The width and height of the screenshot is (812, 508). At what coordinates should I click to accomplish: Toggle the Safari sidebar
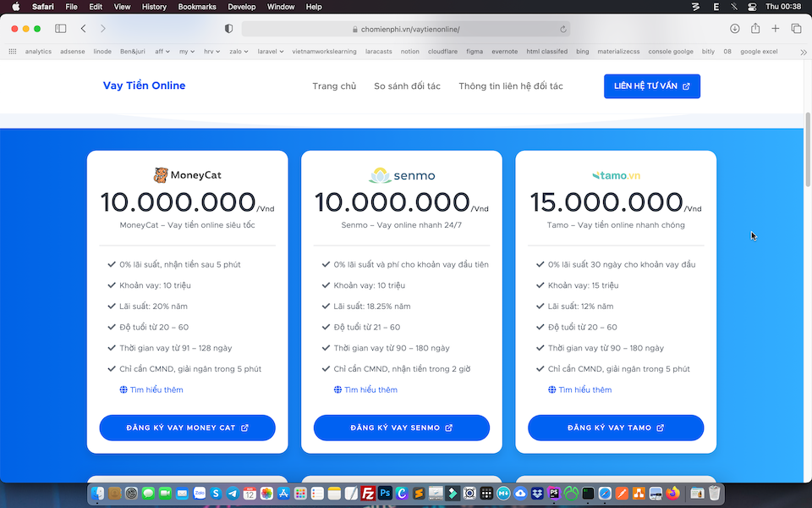click(x=61, y=29)
